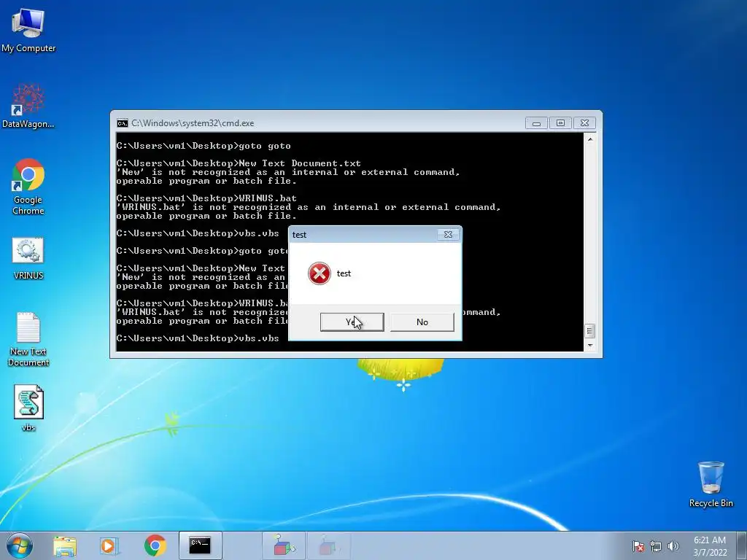
Task: Open Windows Explorer from the taskbar
Action: (x=65, y=545)
